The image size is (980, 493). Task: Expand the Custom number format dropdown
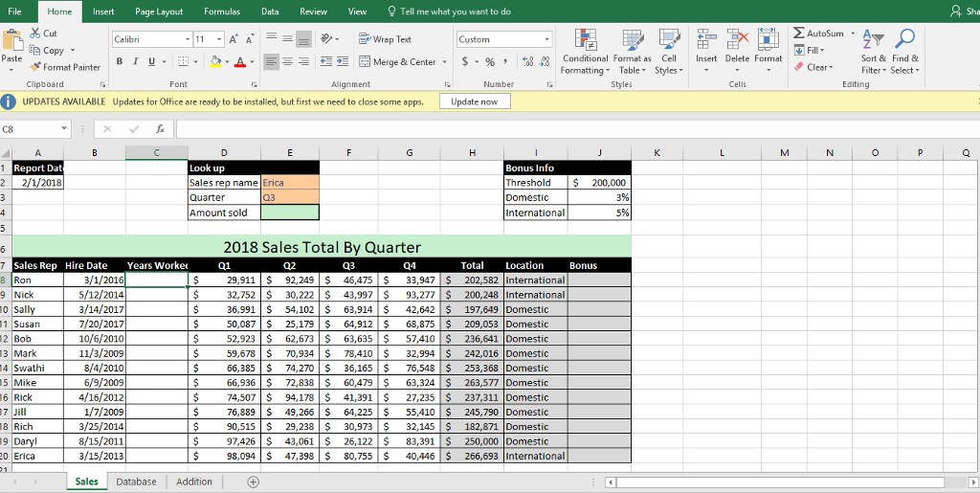click(547, 39)
